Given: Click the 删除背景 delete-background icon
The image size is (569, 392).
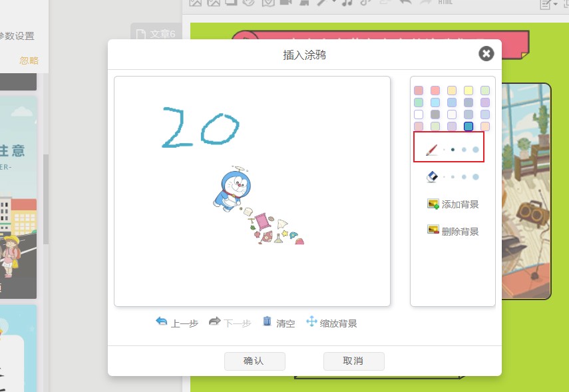Looking at the screenshot, I should [x=433, y=230].
